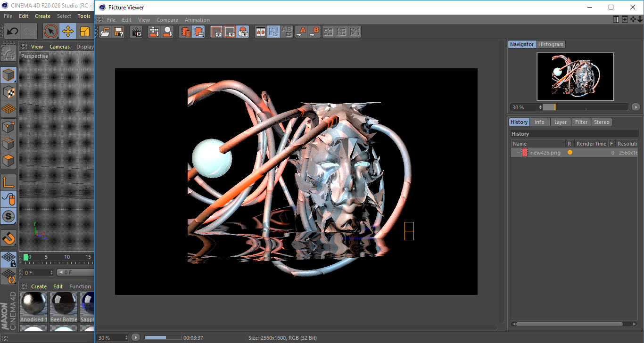
Task: Click the Render Time column header
Action: tap(591, 144)
